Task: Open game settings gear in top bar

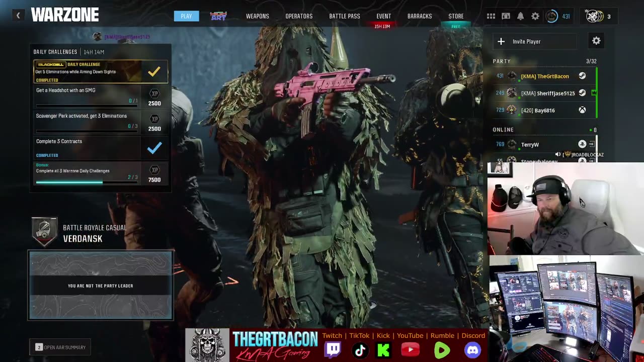Action: 535,16
